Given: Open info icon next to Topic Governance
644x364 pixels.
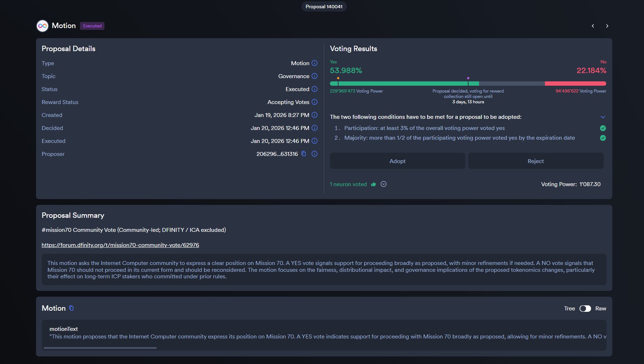Looking at the screenshot, I should tap(314, 76).
